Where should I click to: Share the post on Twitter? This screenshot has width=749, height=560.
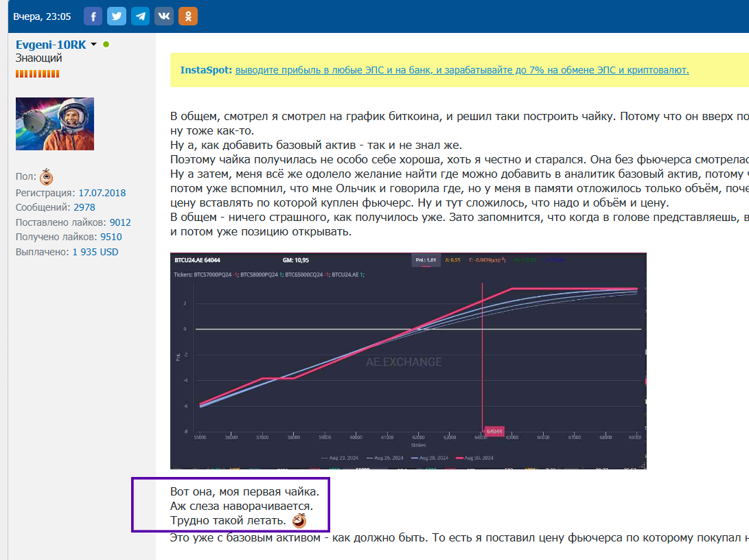coord(117,16)
